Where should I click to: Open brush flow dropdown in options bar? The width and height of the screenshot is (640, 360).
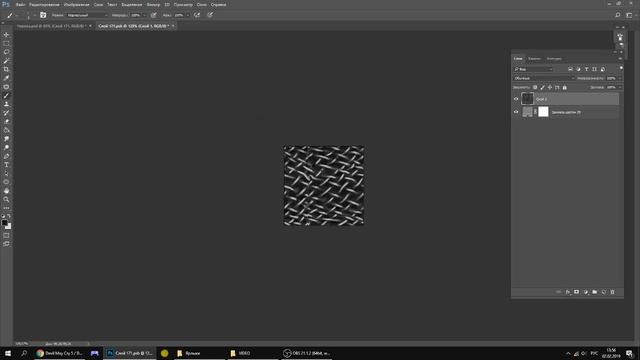point(187,15)
